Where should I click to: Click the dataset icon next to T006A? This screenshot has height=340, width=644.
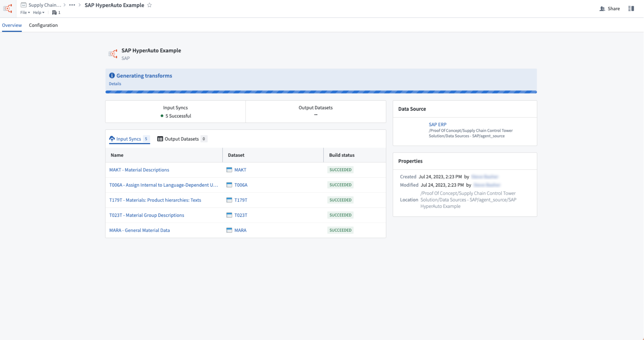tap(229, 185)
